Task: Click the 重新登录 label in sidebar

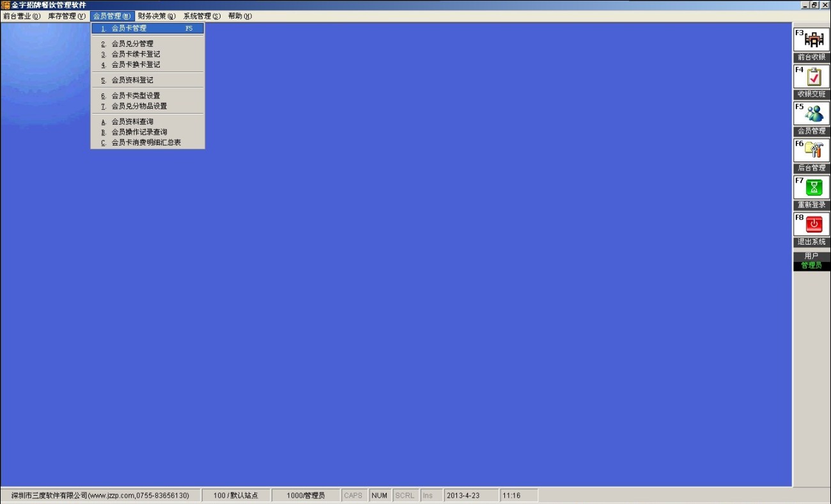Action: [811, 205]
